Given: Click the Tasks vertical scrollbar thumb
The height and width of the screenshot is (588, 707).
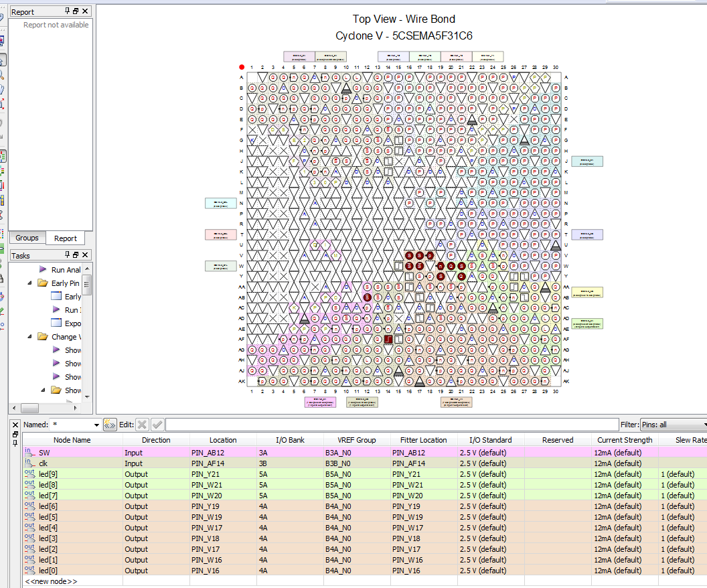Looking at the screenshot, I should click(87, 285).
